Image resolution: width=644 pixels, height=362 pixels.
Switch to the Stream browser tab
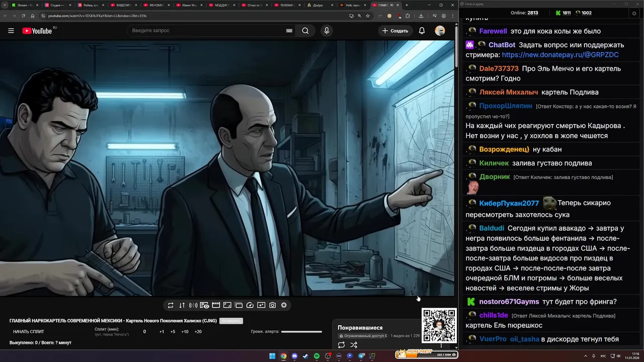click(x=24, y=5)
